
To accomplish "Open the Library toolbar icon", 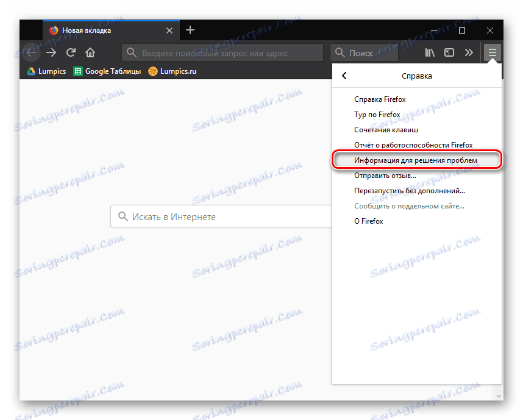I will [x=430, y=52].
